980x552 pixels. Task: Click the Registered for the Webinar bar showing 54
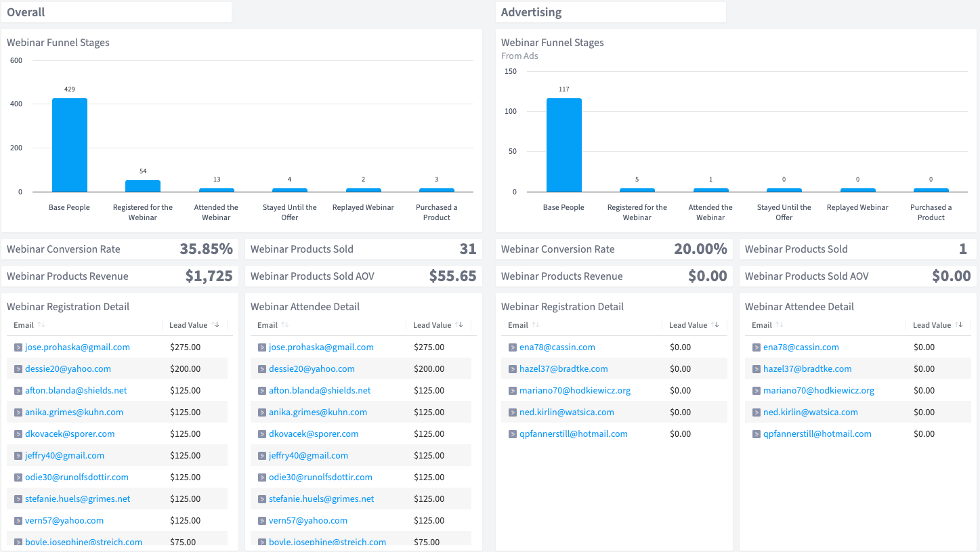[x=143, y=186]
